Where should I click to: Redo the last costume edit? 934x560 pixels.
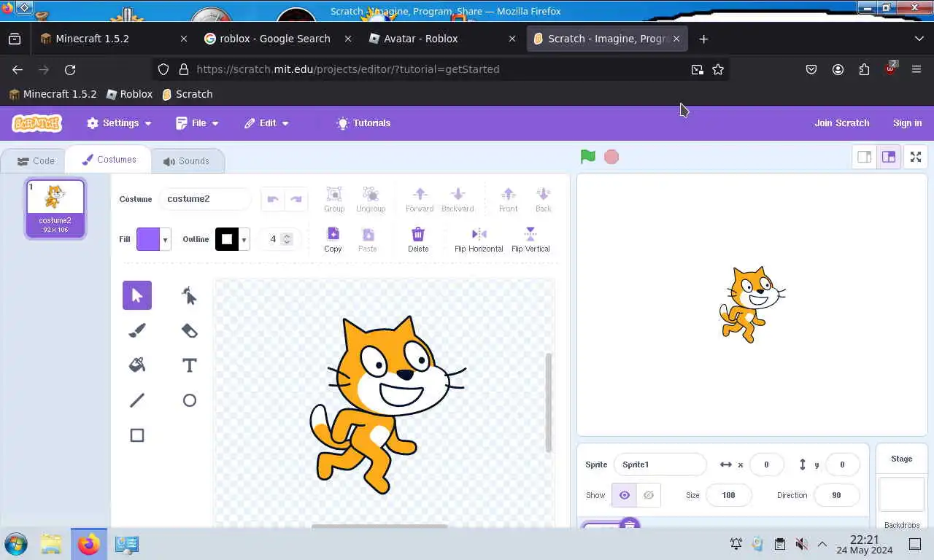[x=296, y=199]
